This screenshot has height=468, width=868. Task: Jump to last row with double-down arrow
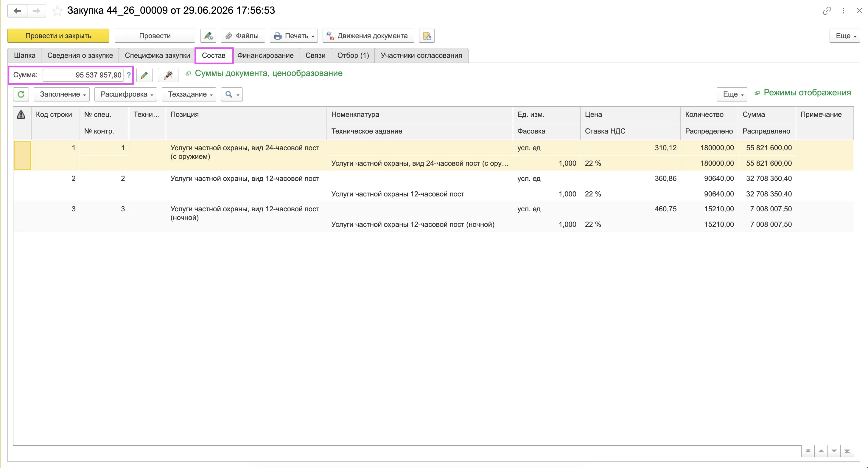(x=847, y=451)
